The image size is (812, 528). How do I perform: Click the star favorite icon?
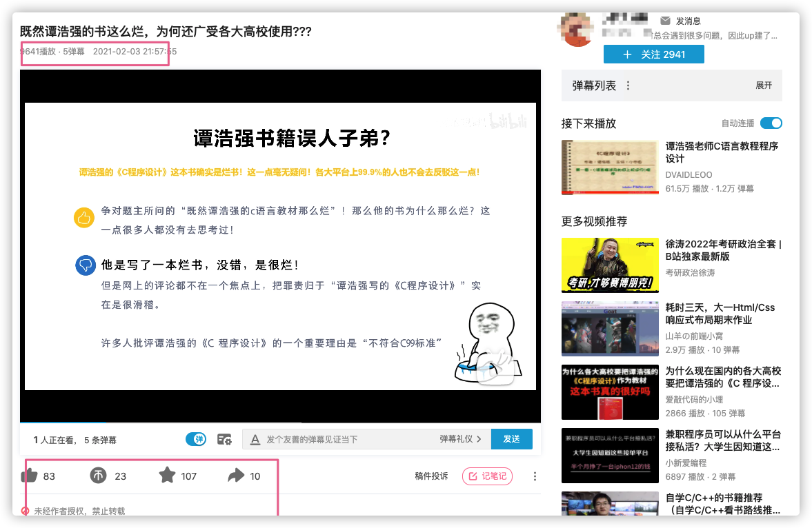click(x=167, y=476)
